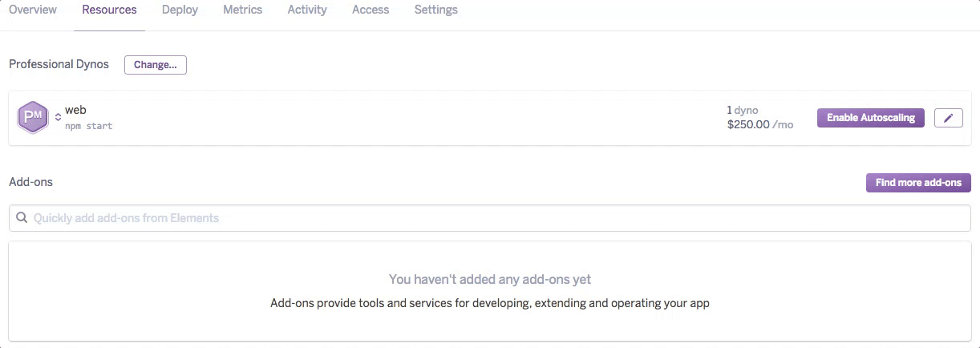Click the Professional Dynos heading

(59, 64)
